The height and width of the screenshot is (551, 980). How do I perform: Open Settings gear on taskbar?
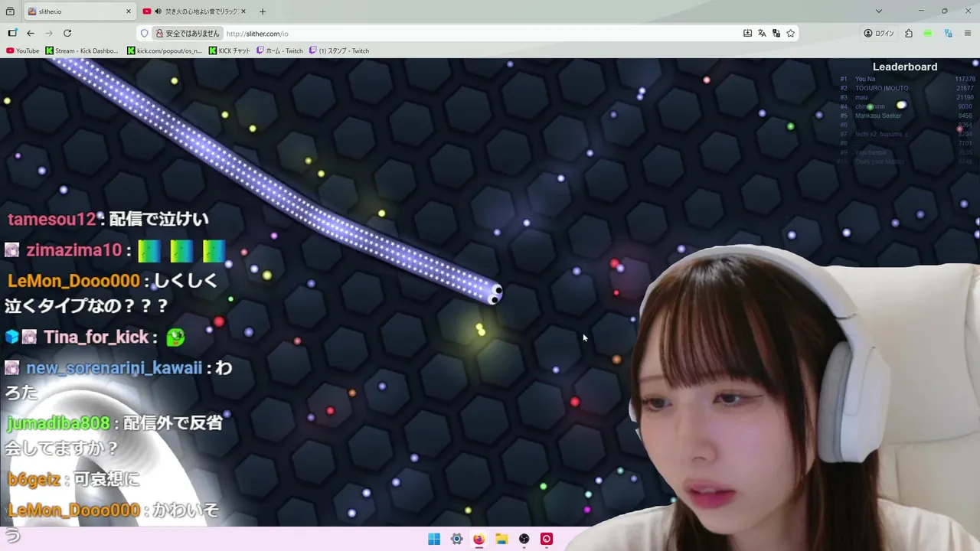pyautogui.click(x=456, y=539)
